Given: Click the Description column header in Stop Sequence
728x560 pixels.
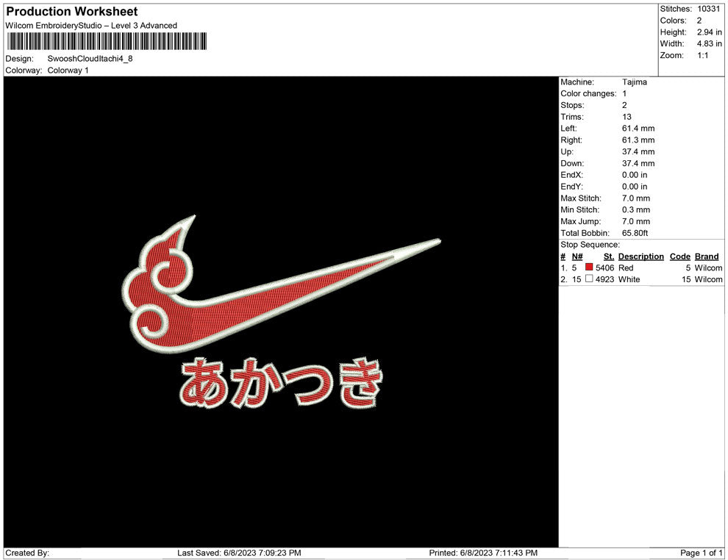Looking at the screenshot, I should pos(640,256).
